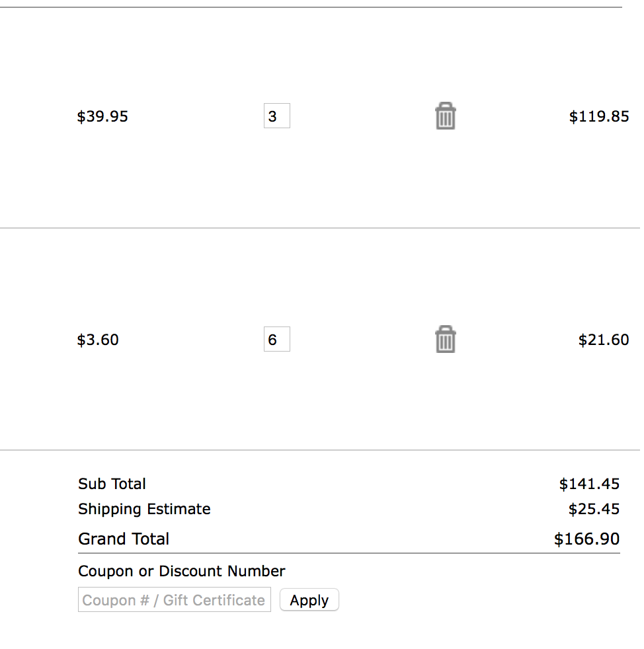Click the Shipping Estimate label
644x649 pixels.
(144, 509)
